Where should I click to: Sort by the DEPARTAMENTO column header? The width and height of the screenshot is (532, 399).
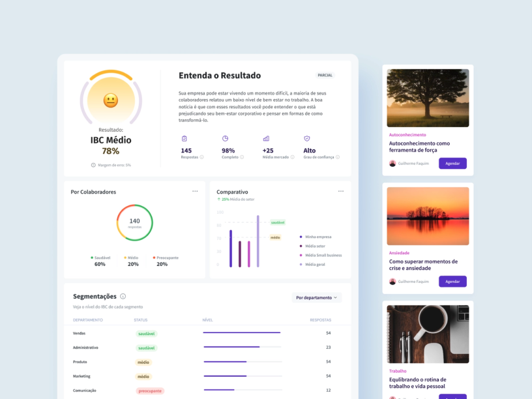88,320
